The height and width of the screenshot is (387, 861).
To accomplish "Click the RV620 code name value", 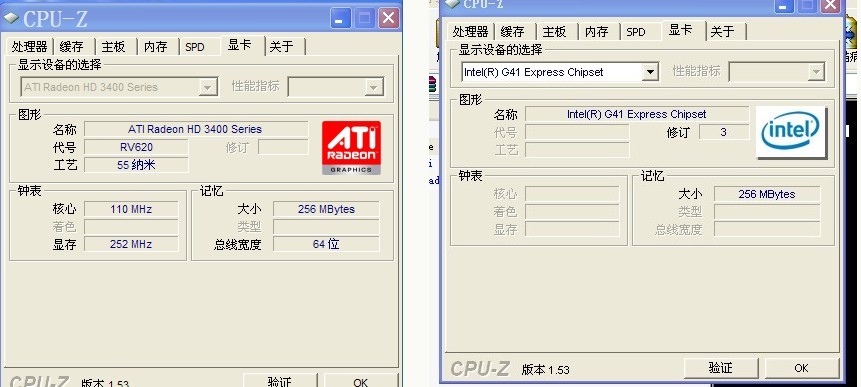I will pos(136,147).
